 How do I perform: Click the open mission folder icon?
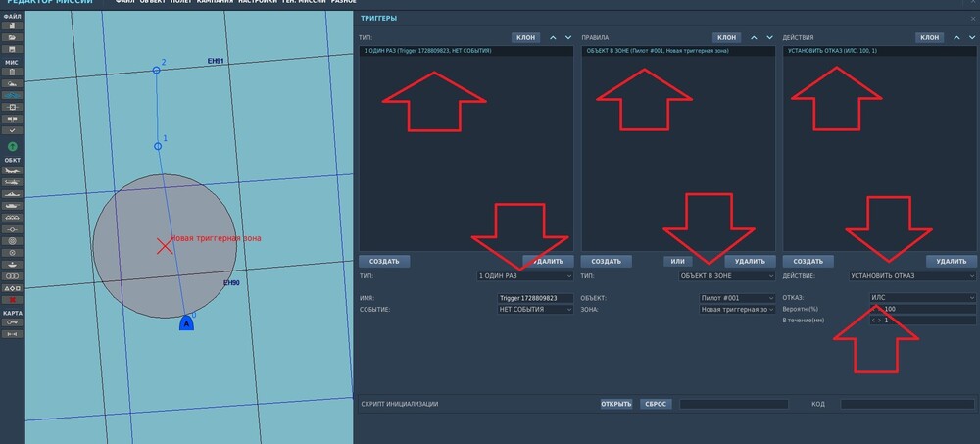tap(13, 37)
